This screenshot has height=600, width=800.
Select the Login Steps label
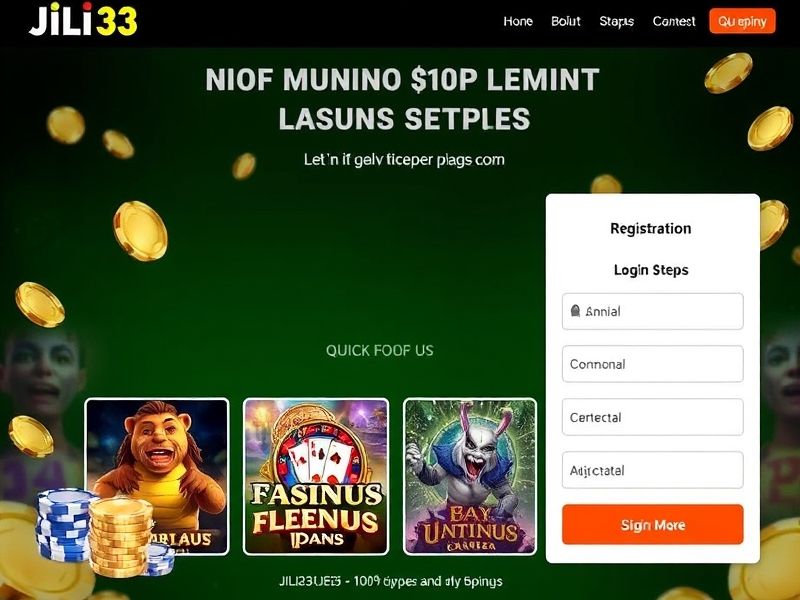pos(651,270)
